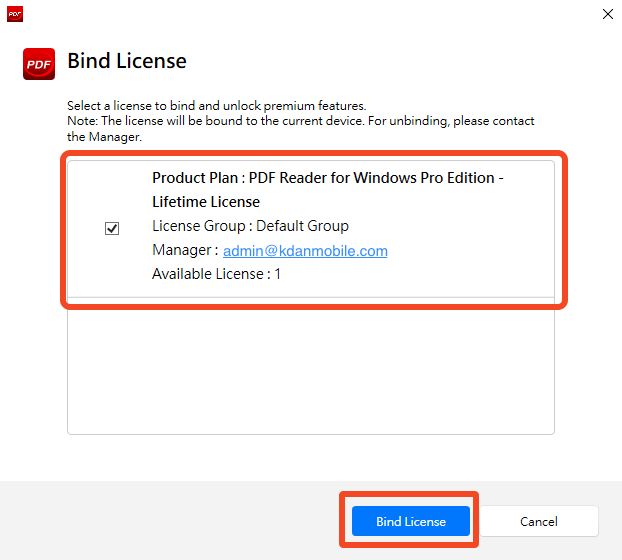Viewport: 622px width, 560px height.
Task: Select the Product Plan title text
Action: pos(328,178)
